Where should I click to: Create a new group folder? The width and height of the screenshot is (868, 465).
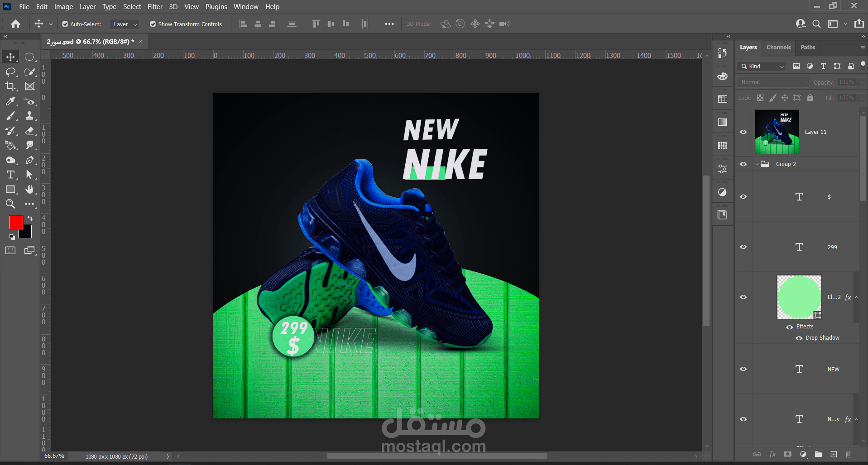pyautogui.click(x=818, y=454)
